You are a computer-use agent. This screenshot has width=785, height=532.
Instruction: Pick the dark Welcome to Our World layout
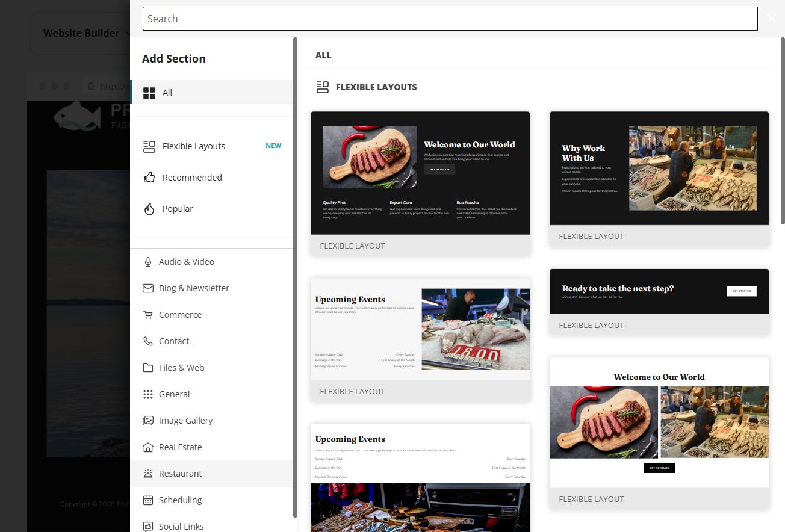[420, 184]
